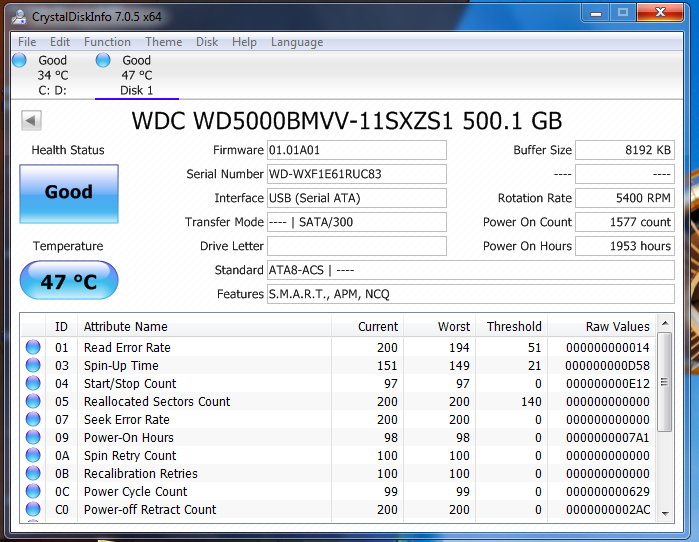
Task: Click the ID column header
Action: tap(62, 327)
